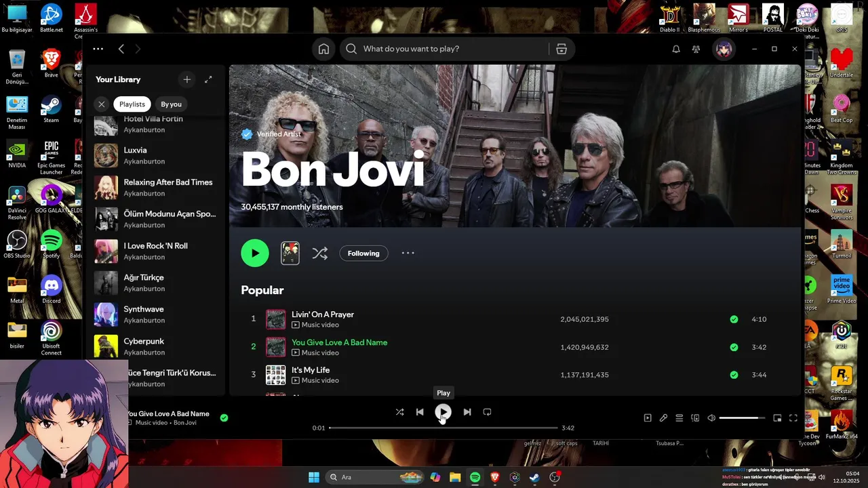
Task: Open the Synthwave playlist
Action: coord(156,314)
